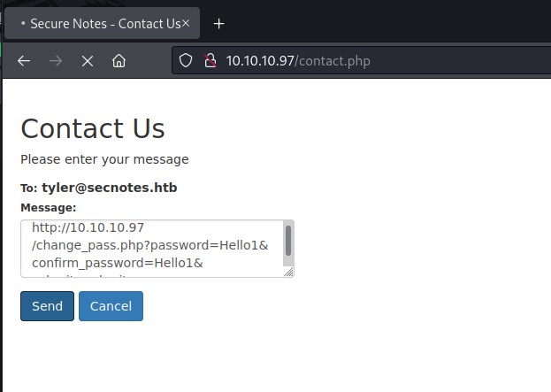Click the tab's loading indicator dot
The image size is (551, 392).
pyautogui.click(x=23, y=24)
